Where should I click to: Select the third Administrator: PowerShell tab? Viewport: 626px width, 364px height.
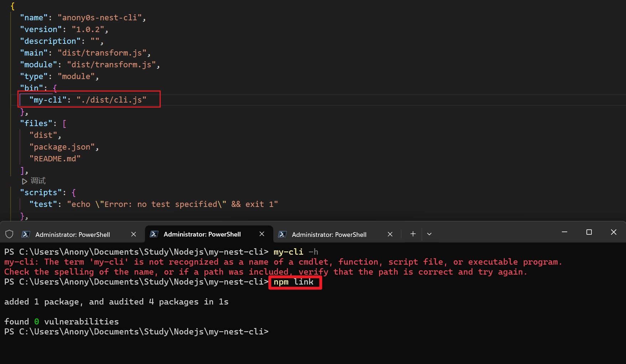pos(336,234)
